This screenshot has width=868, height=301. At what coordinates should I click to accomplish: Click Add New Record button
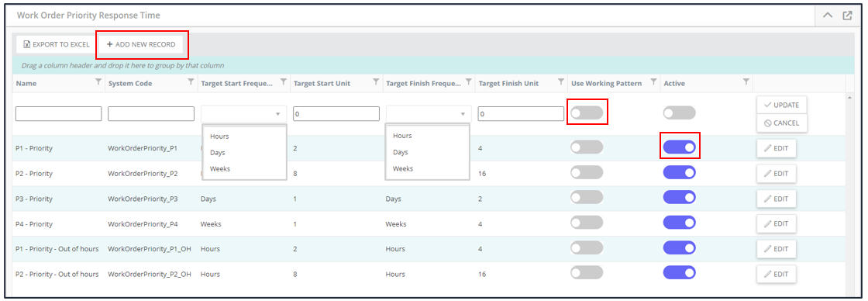(141, 44)
